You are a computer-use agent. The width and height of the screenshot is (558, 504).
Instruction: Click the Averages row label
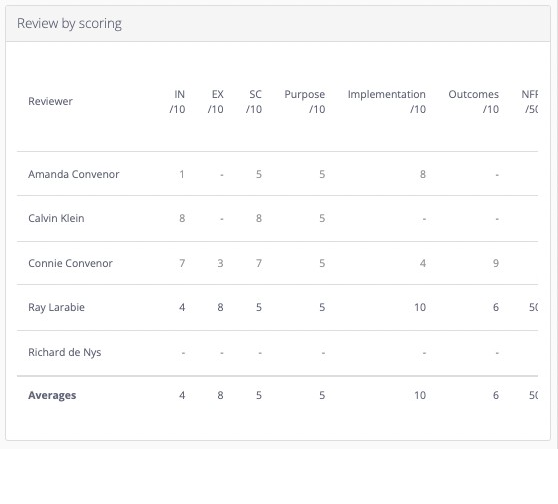pyautogui.click(x=52, y=395)
